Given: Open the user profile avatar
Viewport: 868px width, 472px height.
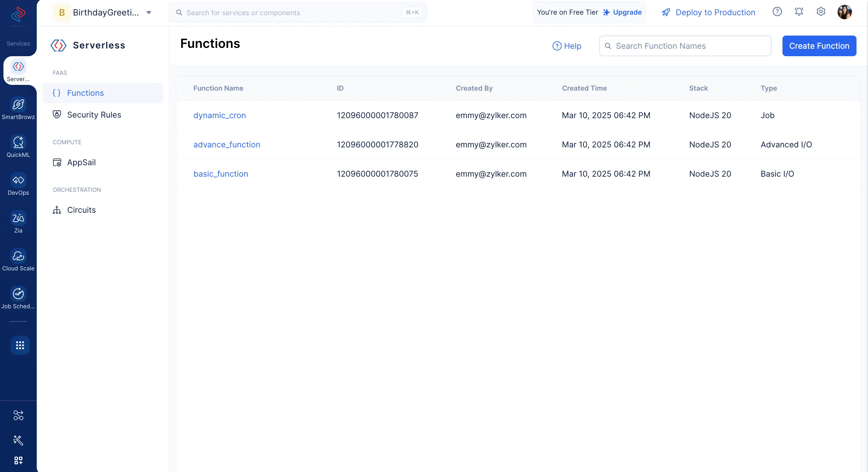Looking at the screenshot, I should tap(844, 12).
